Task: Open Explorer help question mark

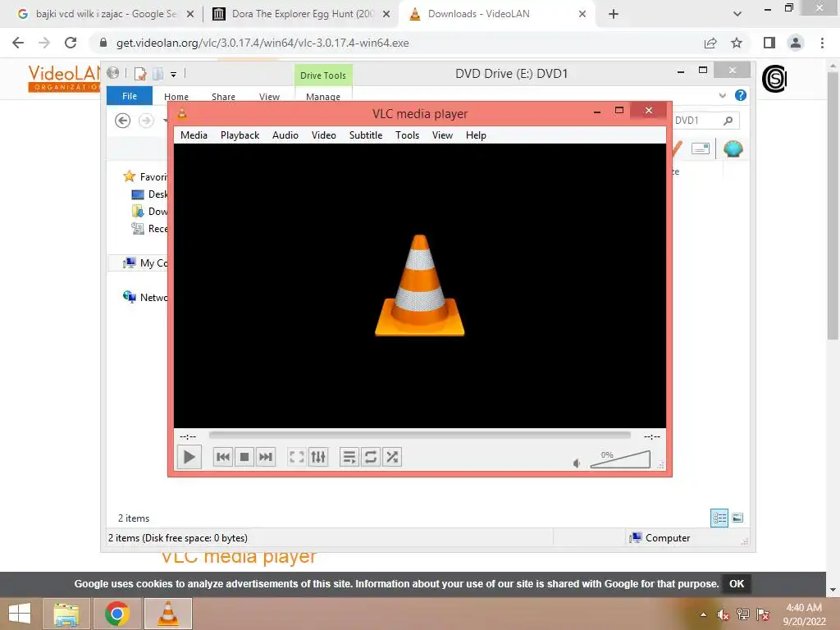Action: [x=741, y=95]
